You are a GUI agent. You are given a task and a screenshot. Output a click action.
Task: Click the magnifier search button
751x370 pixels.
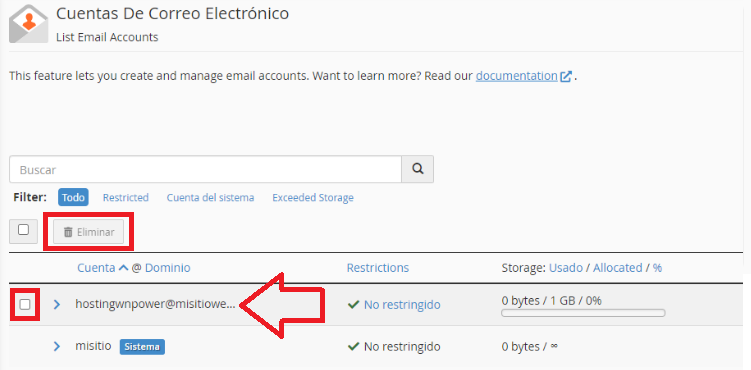click(x=418, y=169)
